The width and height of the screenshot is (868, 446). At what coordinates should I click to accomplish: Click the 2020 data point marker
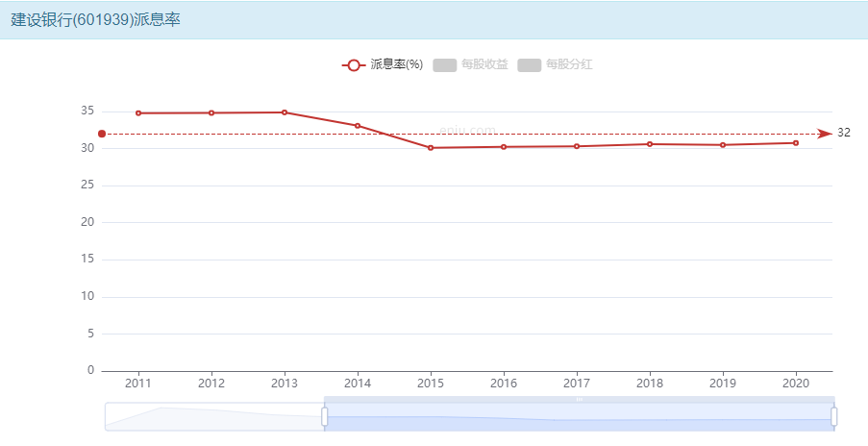796,143
